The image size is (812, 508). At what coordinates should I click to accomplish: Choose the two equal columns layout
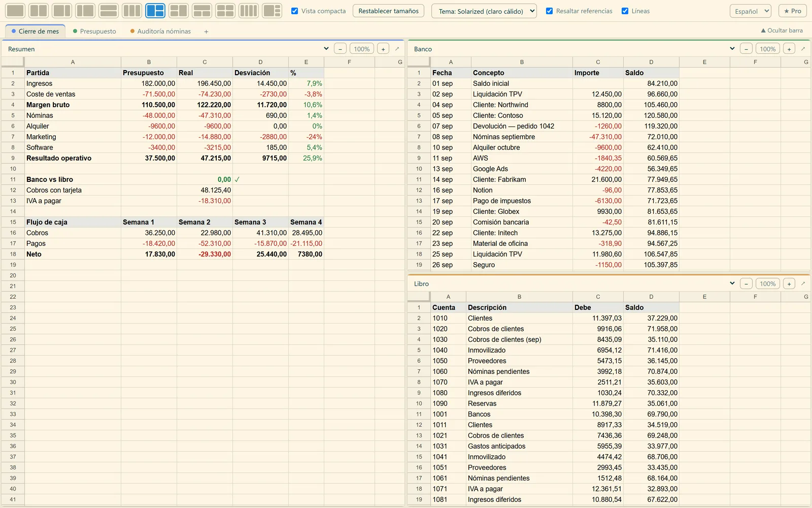point(39,11)
